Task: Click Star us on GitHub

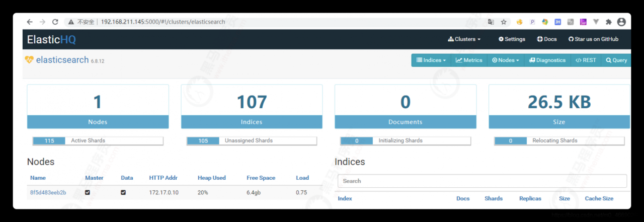Action: [593, 39]
